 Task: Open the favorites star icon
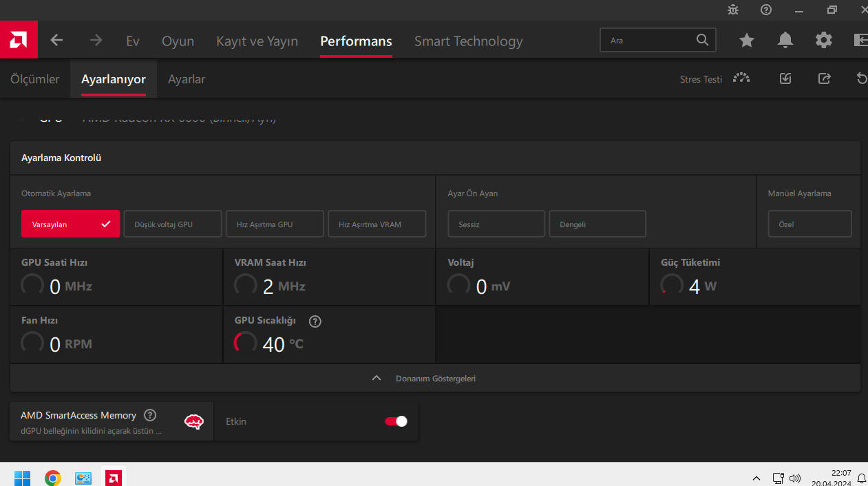coord(747,41)
